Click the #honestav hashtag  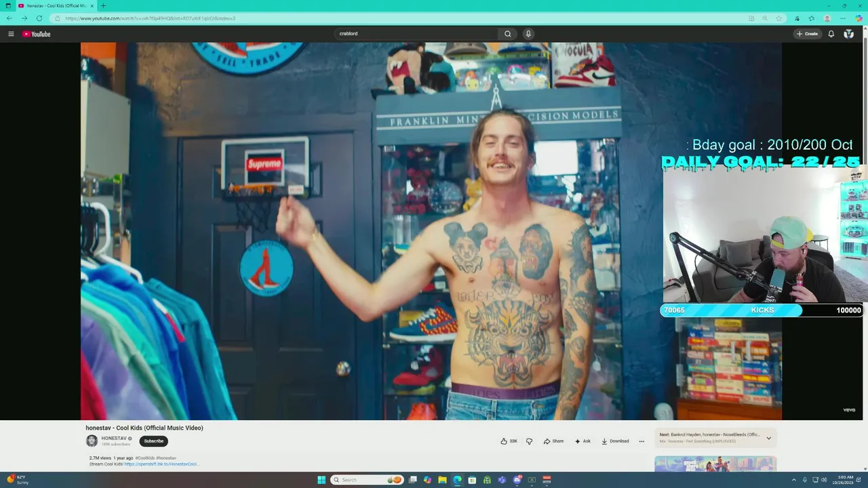[x=166, y=458]
